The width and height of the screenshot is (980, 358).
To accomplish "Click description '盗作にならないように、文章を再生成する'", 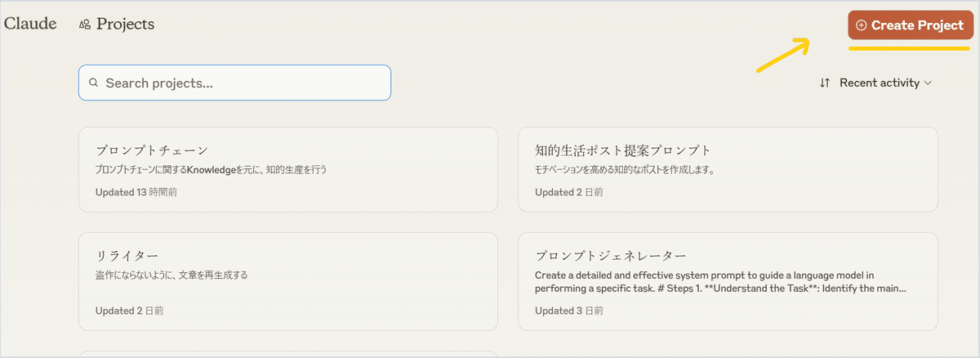I will tap(171, 275).
